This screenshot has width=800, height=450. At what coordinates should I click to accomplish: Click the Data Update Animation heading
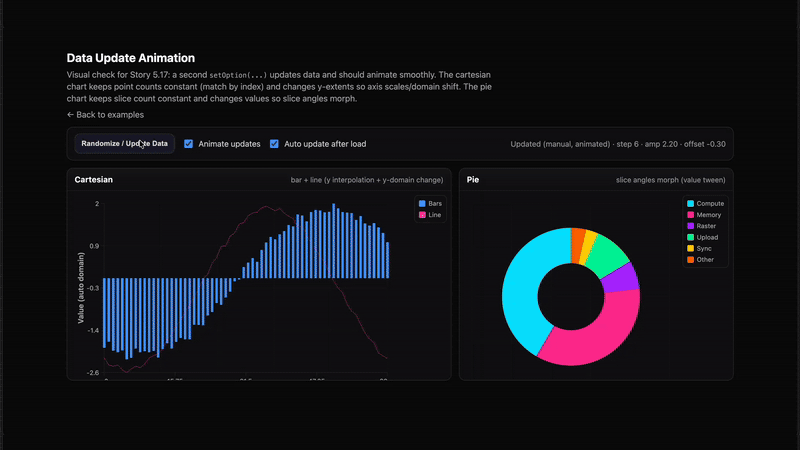[x=130, y=59]
